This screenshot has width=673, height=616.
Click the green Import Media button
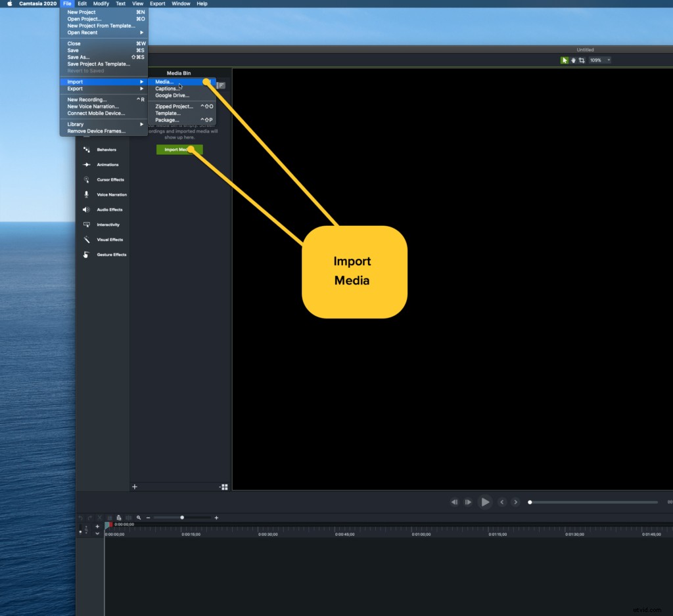[x=179, y=149]
